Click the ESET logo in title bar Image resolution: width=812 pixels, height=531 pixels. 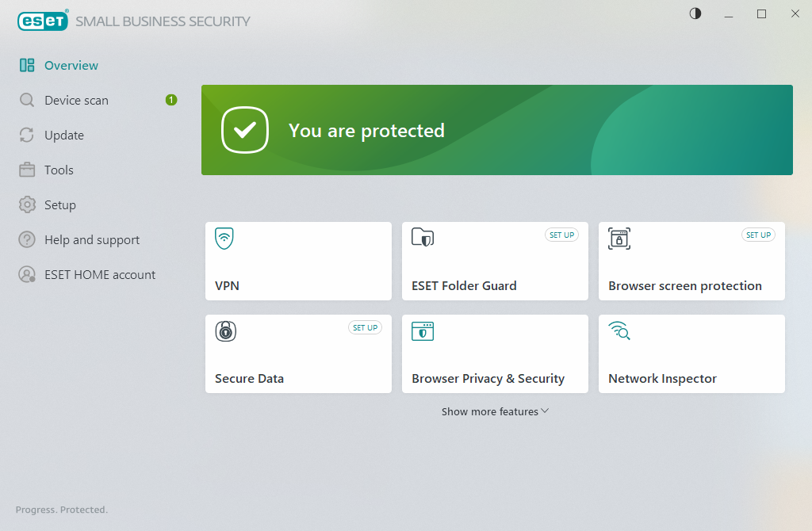43,21
